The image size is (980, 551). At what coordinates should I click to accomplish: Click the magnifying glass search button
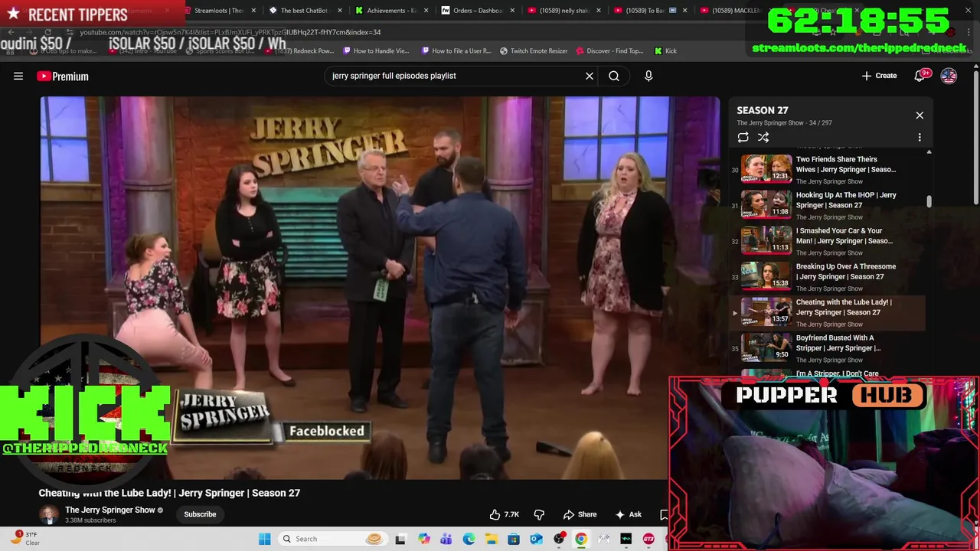[614, 76]
